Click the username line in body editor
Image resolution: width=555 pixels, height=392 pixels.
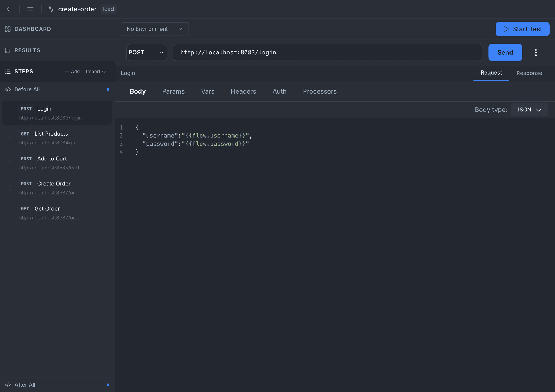point(197,136)
